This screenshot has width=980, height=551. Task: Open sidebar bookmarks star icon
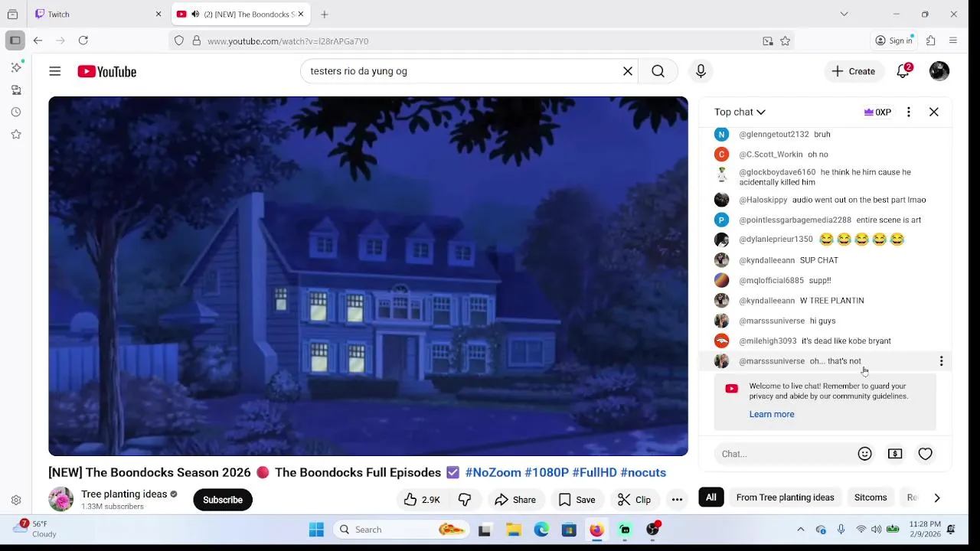(x=16, y=134)
